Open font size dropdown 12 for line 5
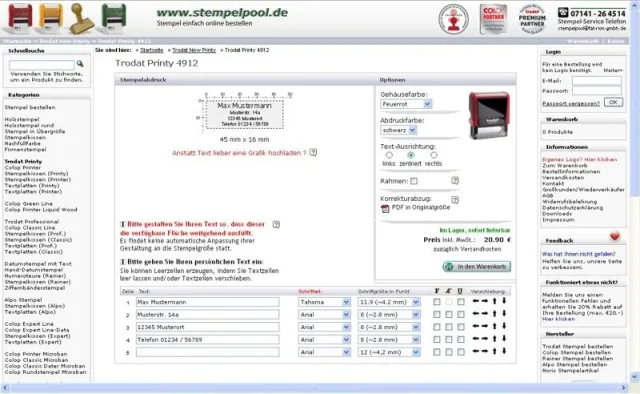This screenshot has height=394, width=640. pyautogui.click(x=389, y=352)
